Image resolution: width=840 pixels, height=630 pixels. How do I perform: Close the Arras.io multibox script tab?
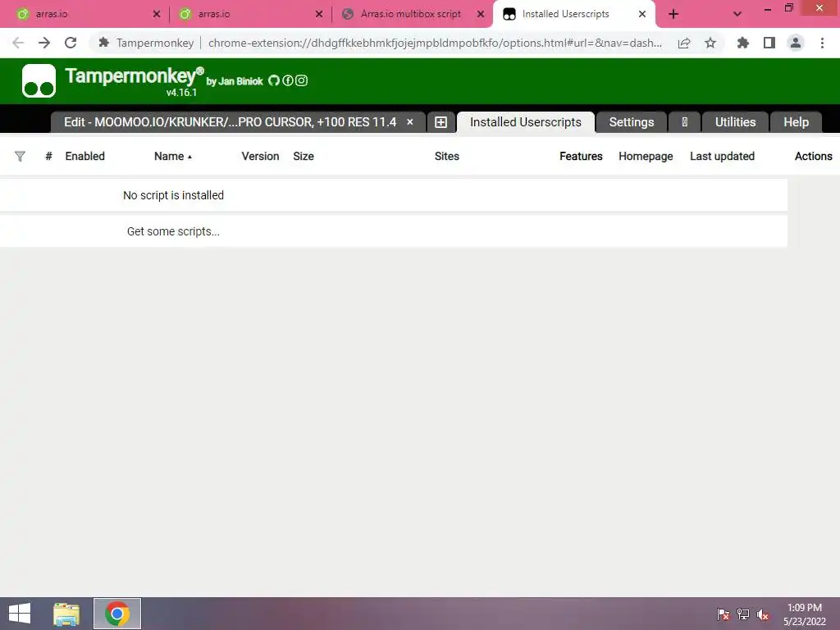point(481,15)
